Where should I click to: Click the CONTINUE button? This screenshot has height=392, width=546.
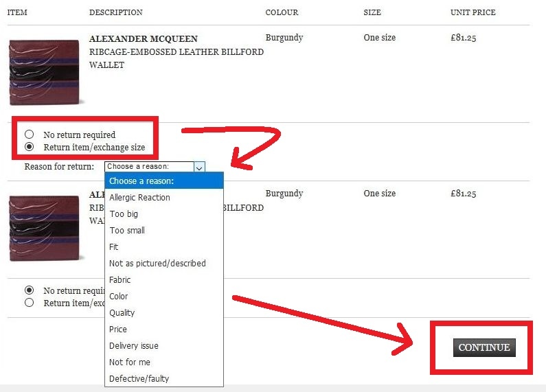(484, 347)
